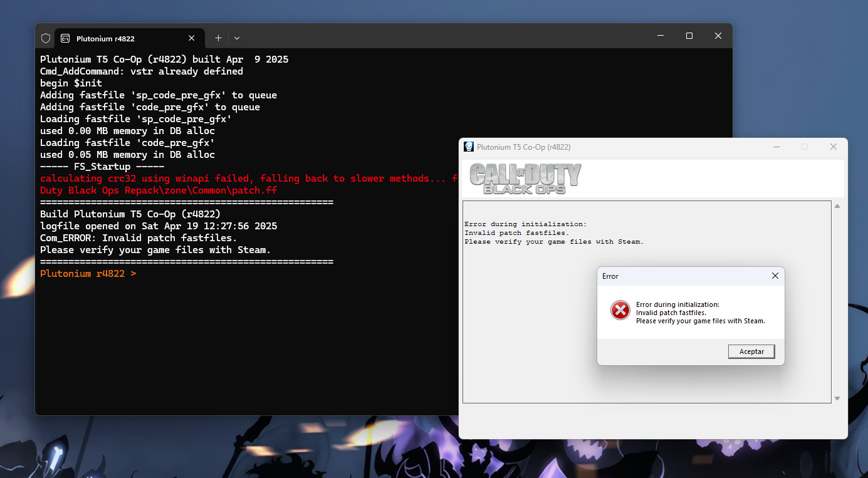
Task: Click the shield icon in the terminal title bar
Action: pos(46,38)
